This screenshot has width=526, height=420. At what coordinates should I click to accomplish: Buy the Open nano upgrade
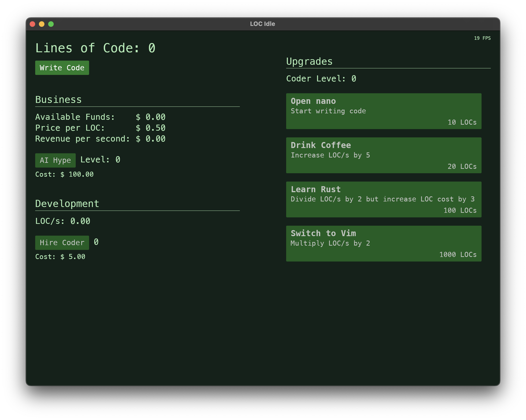coord(384,111)
